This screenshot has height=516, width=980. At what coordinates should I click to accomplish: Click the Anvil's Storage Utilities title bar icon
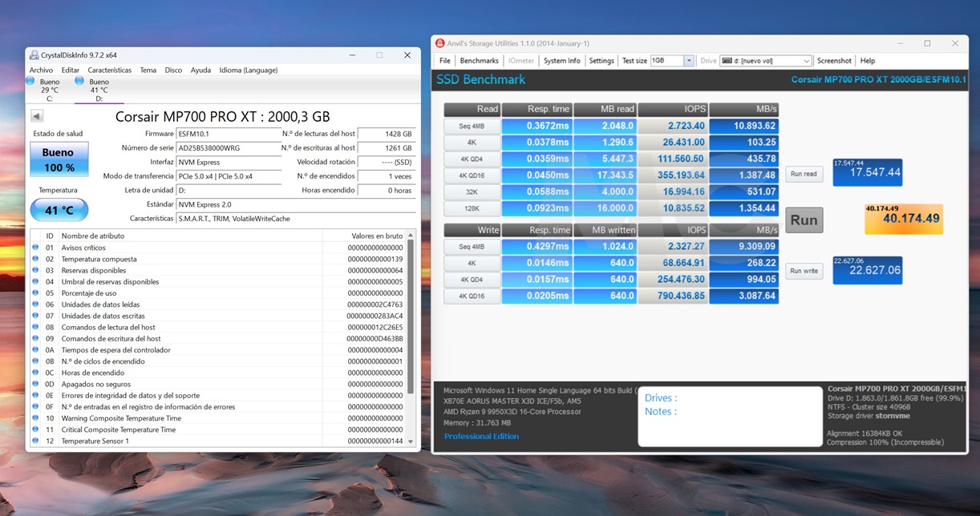[439, 42]
